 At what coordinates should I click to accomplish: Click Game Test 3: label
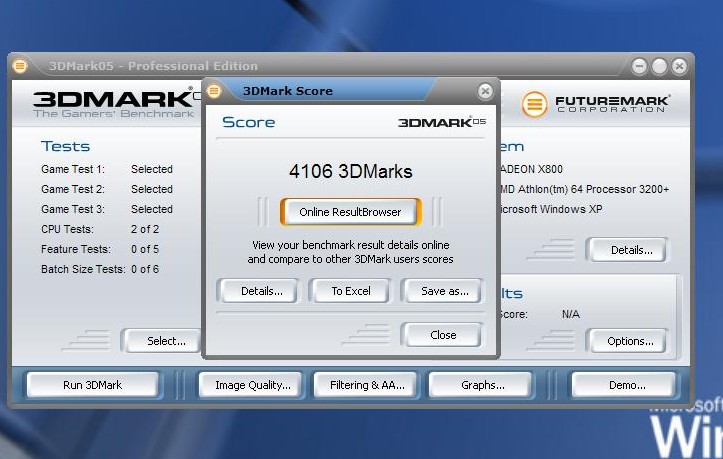73,209
